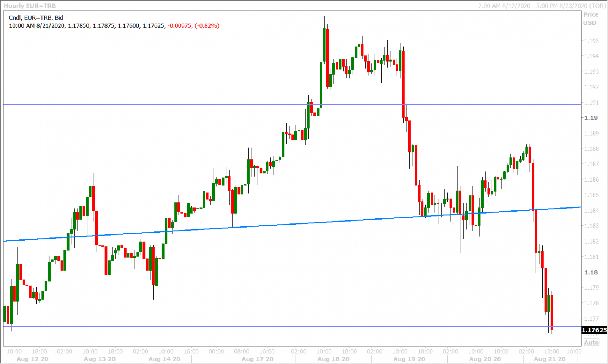Image resolution: width=608 pixels, height=364 pixels.
Task: Click the 'Aug 12 20' date label
Action: click(33, 359)
